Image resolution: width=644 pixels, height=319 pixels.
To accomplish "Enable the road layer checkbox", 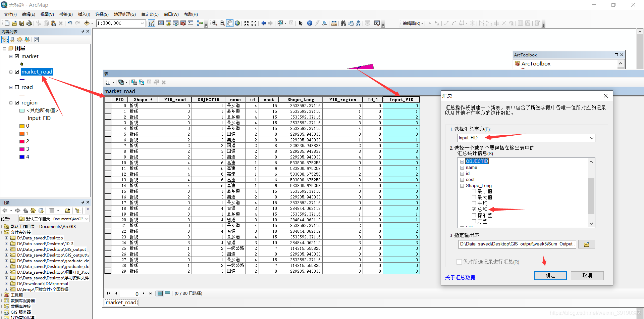I will point(17,87).
